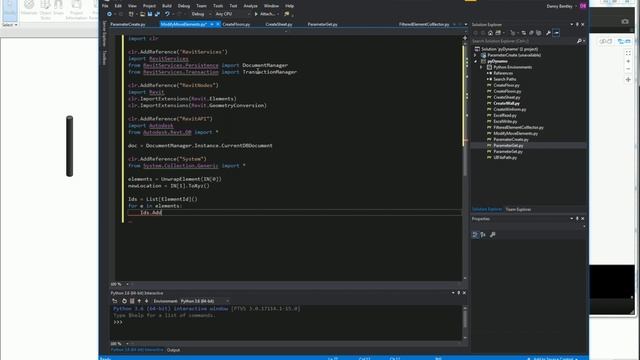Open the editor zoom percentage dropdown
Image resolution: width=640 pixels, height=360 pixels.
point(127,284)
